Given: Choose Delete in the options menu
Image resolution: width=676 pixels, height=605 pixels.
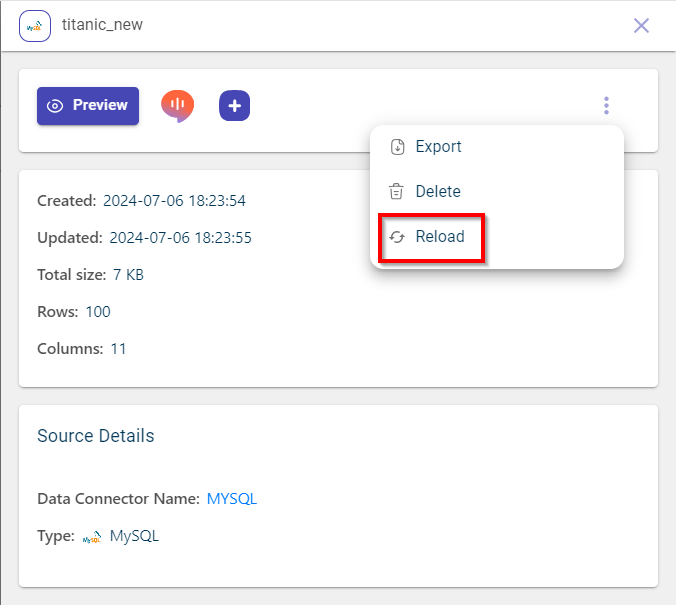Looking at the screenshot, I should pyautogui.click(x=438, y=192).
